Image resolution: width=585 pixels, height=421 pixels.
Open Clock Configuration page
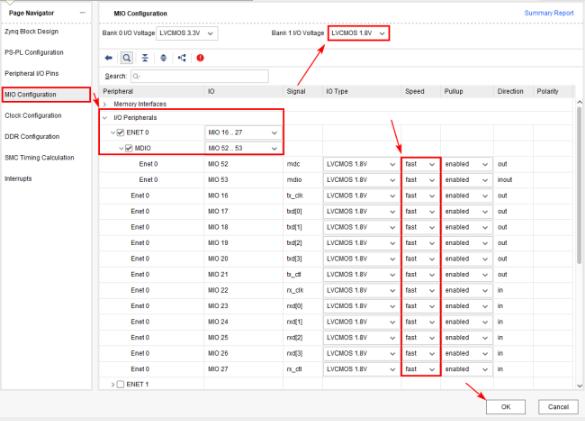click(33, 115)
